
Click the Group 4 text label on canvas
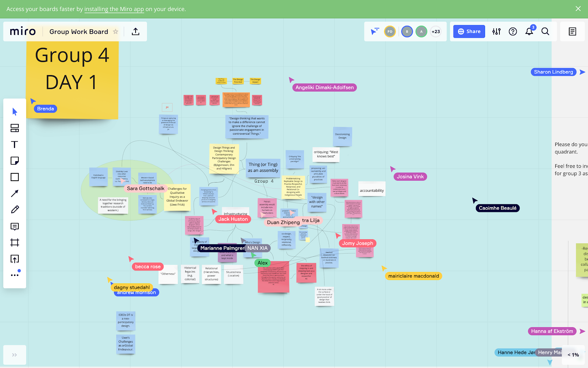264,181
